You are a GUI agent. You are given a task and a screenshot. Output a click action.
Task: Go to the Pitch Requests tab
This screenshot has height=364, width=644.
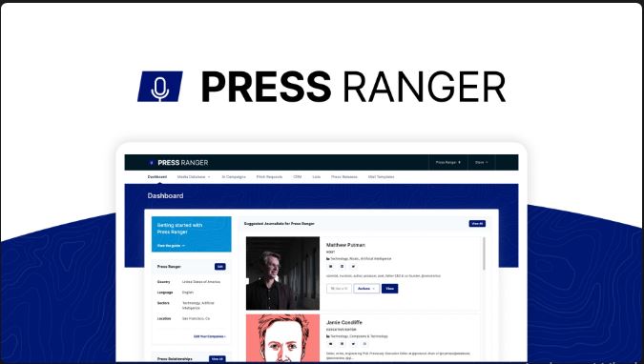(x=269, y=177)
